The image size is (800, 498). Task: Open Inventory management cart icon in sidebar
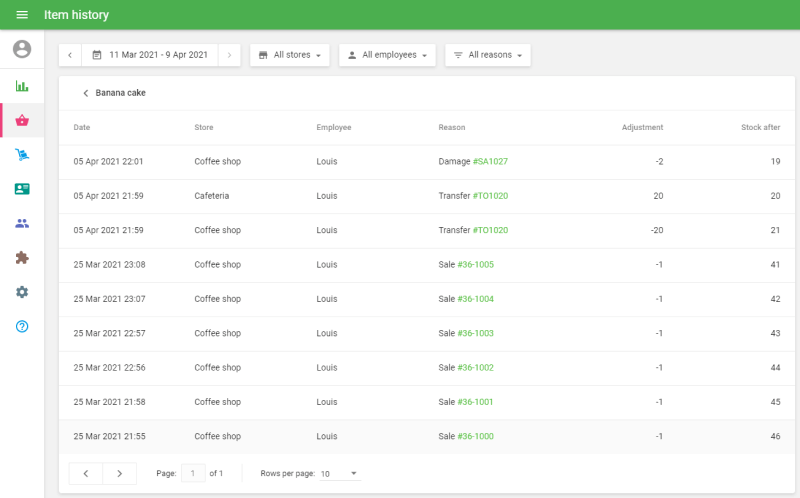[22, 155]
